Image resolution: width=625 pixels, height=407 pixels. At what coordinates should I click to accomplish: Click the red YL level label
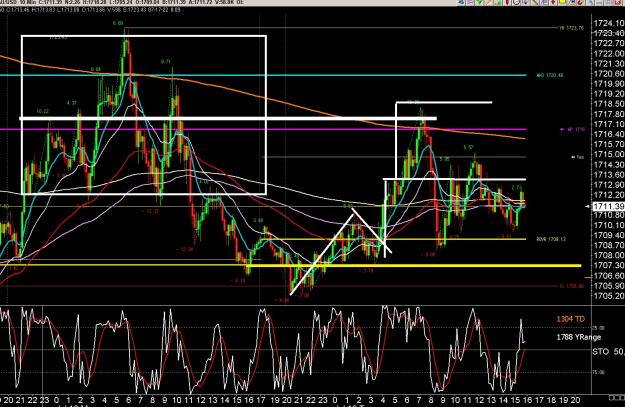tap(571, 286)
